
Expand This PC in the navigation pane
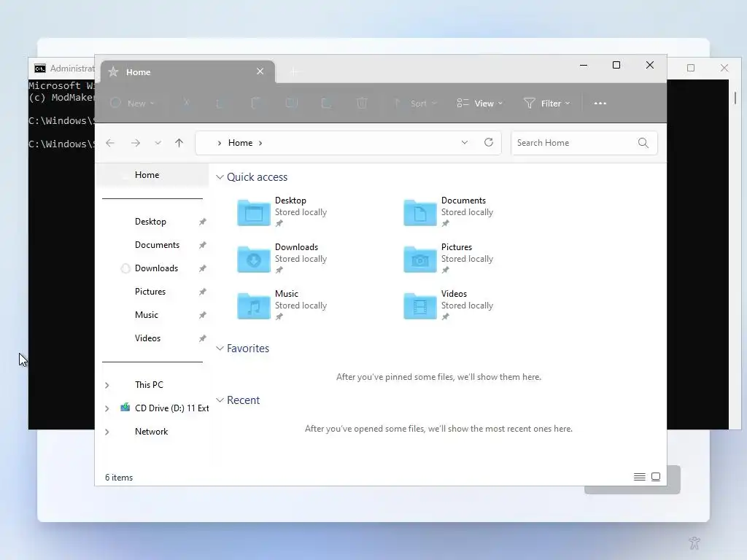pos(107,385)
